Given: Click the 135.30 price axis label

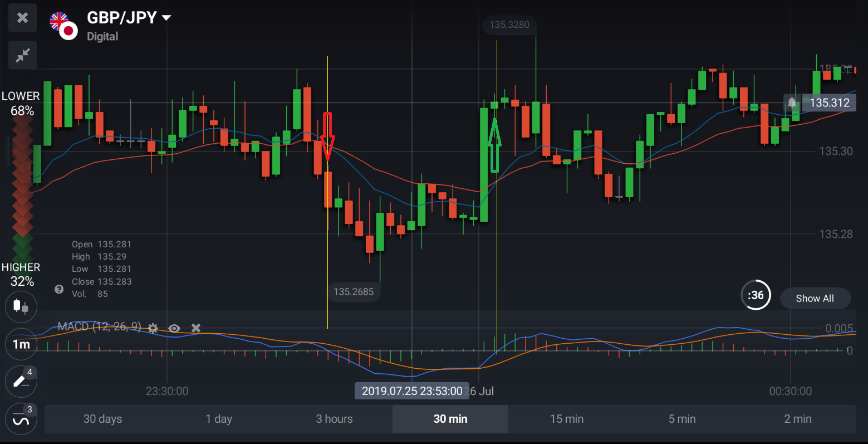Looking at the screenshot, I should tap(836, 151).
